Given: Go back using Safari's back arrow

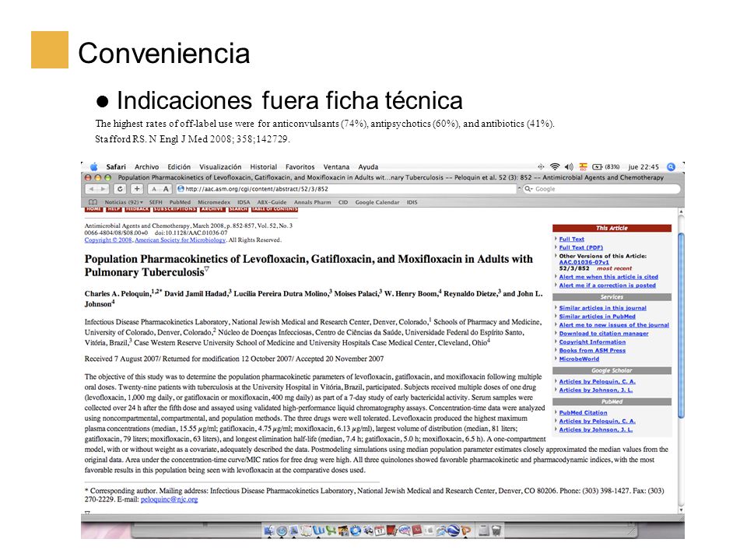Looking at the screenshot, I should pyautogui.click(x=91, y=189).
